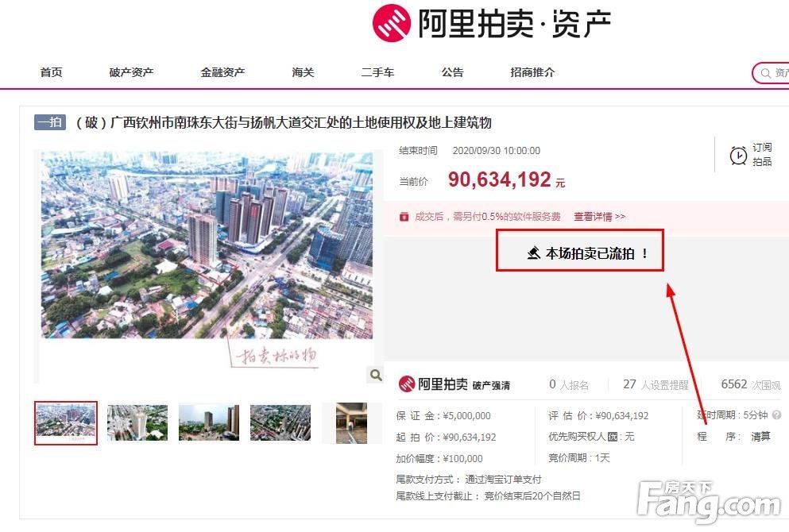Go to 破产资产 section
789x532 pixels.
(131, 72)
